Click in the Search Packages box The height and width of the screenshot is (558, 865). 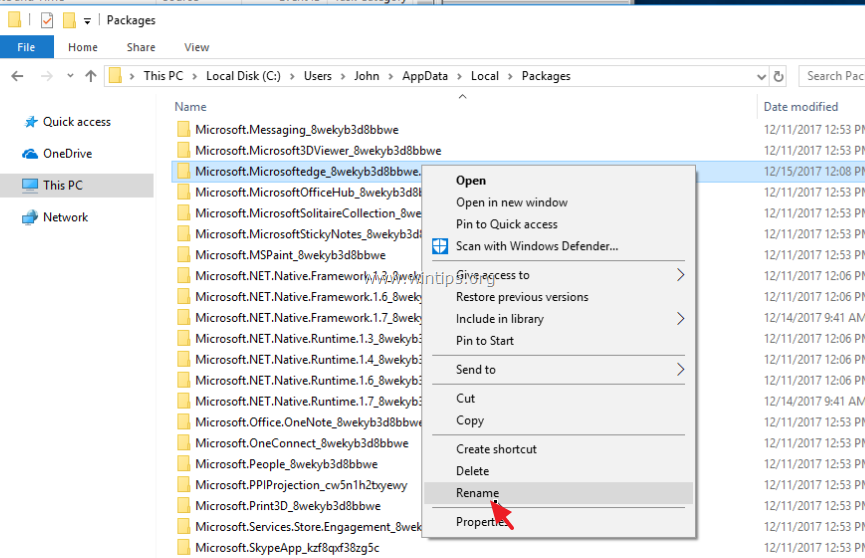pyautogui.click(x=832, y=76)
